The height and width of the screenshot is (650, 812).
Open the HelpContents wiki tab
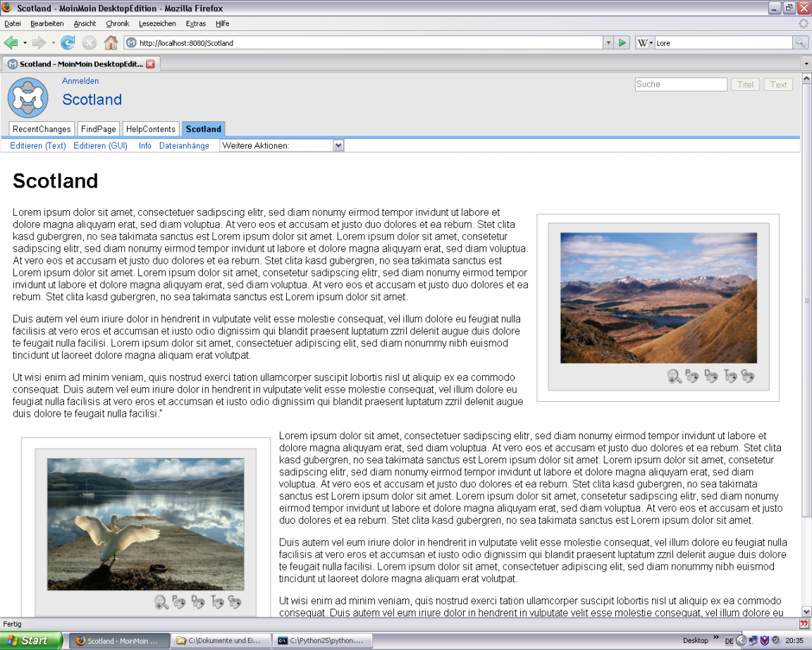tap(151, 129)
